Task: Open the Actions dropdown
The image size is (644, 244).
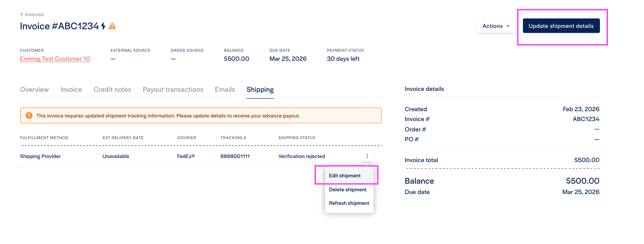Action: tap(496, 26)
